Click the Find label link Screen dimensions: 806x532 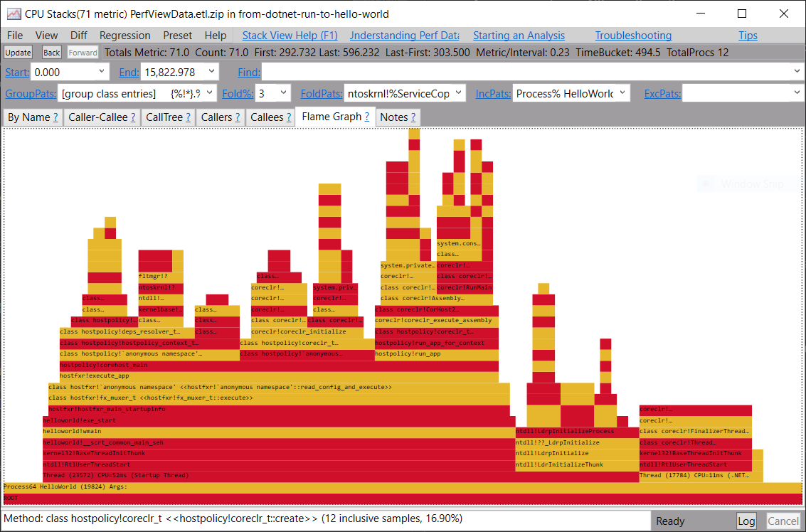(x=249, y=73)
